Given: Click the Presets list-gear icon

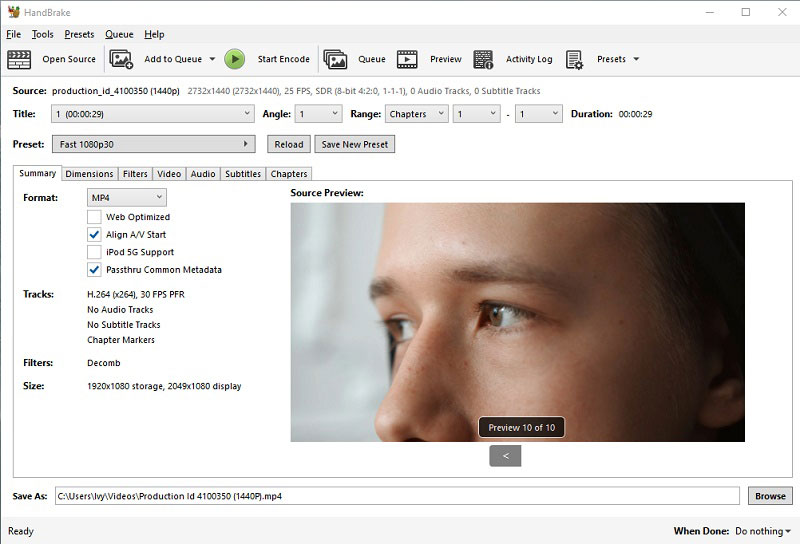Looking at the screenshot, I should 574,59.
